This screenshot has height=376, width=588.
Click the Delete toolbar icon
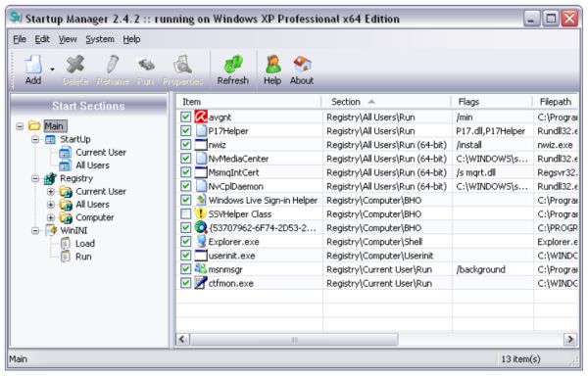pyautogui.click(x=75, y=65)
